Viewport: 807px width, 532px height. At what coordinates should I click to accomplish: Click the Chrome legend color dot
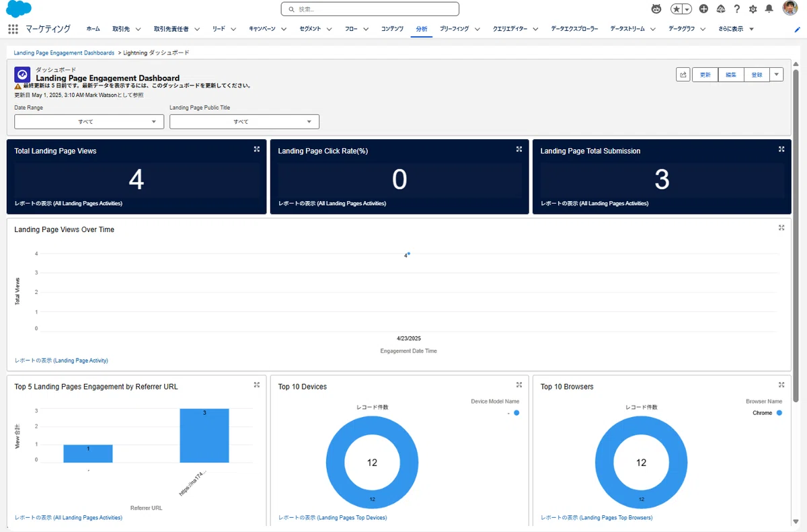pos(779,413)
